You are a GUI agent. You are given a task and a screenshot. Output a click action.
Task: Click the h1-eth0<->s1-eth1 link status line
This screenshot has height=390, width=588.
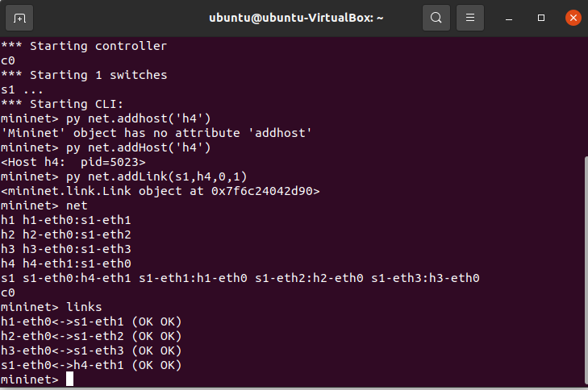point(91,322)
